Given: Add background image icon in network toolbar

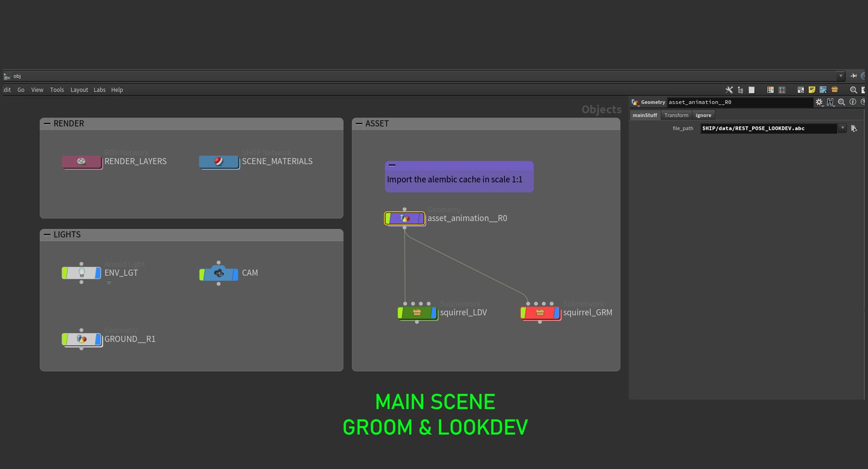Looking at the screenshot, I should click(x=823, y=90).
